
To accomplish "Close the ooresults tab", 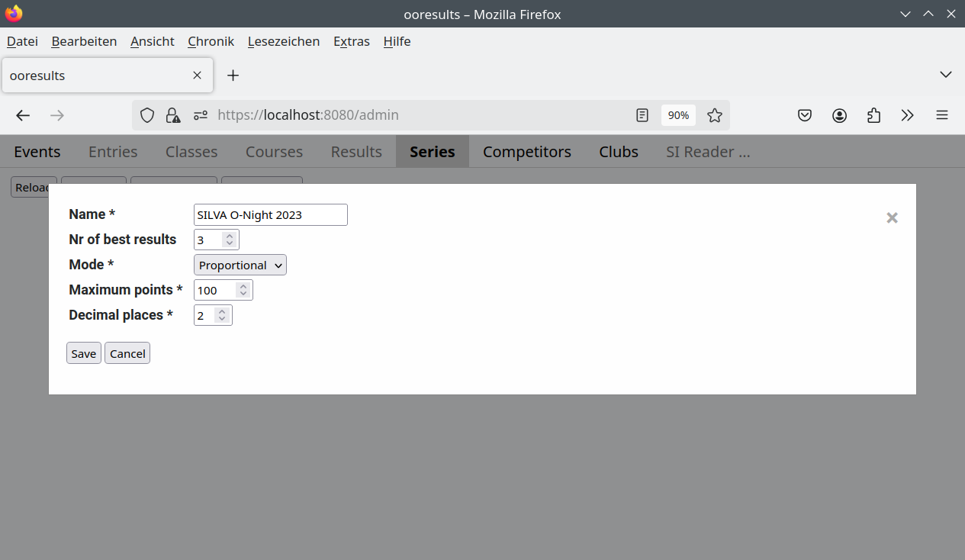I will click(x=197, y=76).
